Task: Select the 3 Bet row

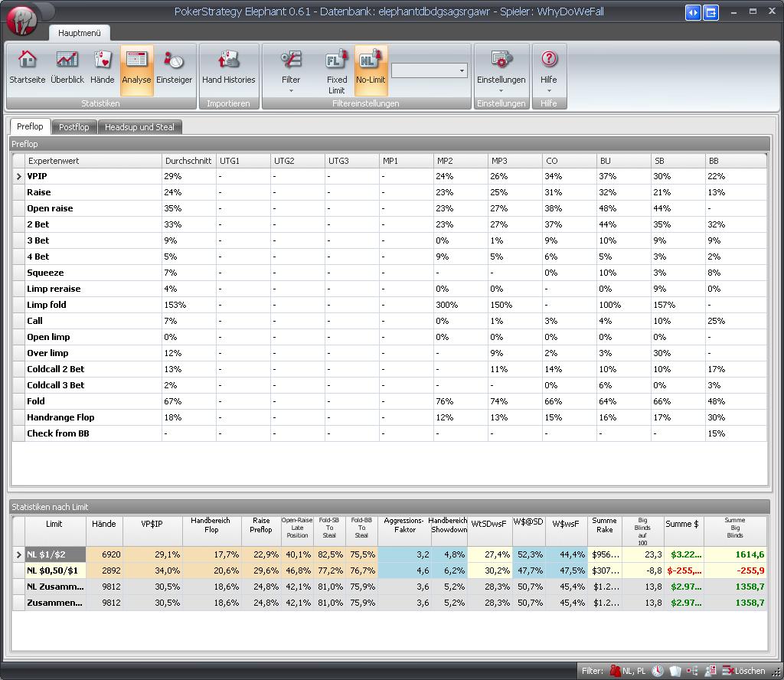Action: [x=389, y=240]
